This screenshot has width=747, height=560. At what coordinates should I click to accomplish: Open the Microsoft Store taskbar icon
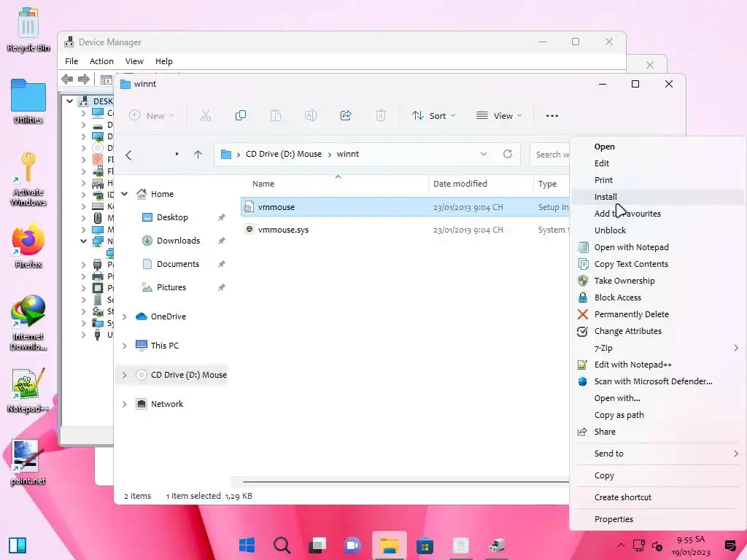point(425,545)
